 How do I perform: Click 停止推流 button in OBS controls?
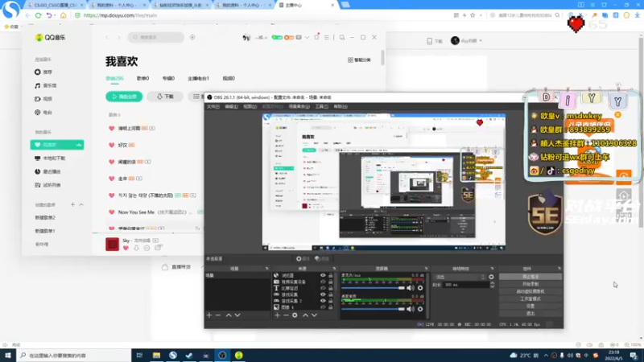530,277
